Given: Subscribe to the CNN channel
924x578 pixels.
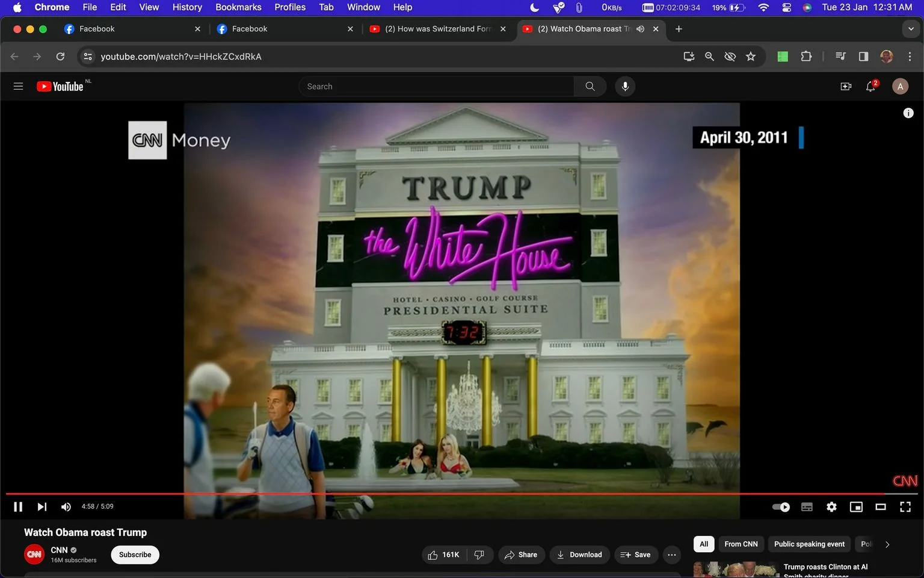Looking at the screenshot, I should coord(135,555).
